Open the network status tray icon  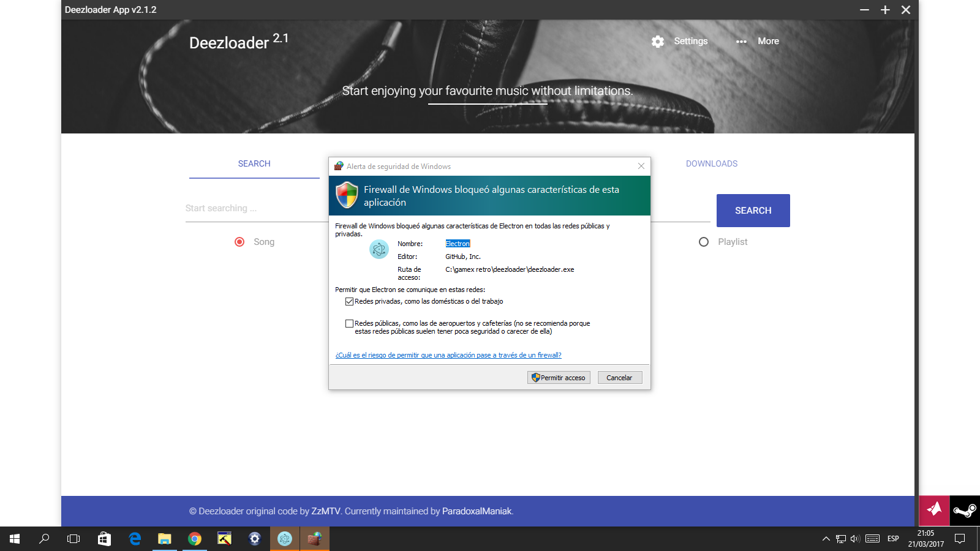[841, 539]
